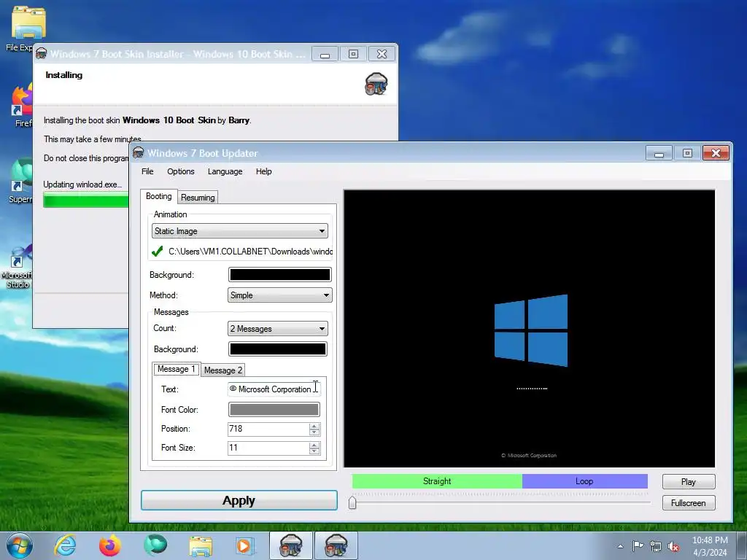Click the Position value field
This screenshot has height=560, width=747.
[x=268, y=429]
